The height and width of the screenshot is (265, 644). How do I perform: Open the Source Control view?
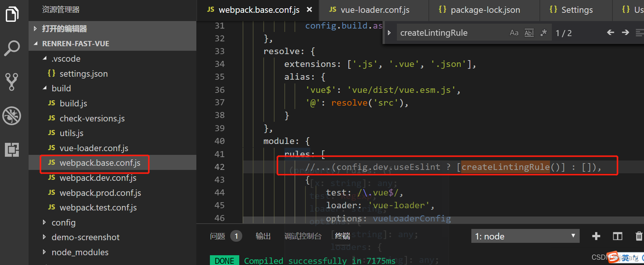[12, 82]
